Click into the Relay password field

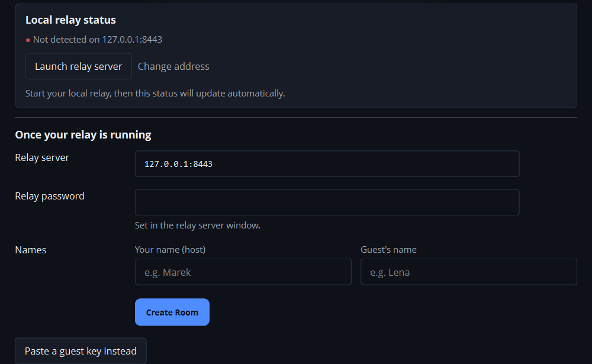pos(327,202)
